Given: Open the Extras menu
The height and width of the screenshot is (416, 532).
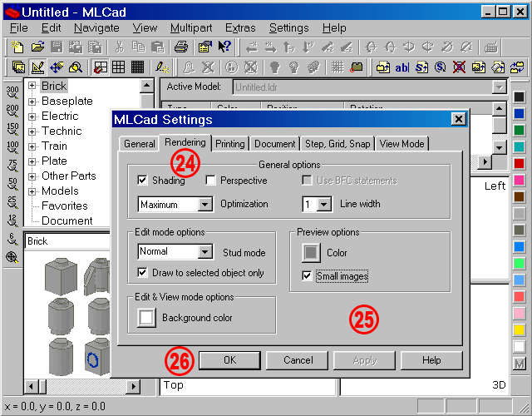Looking at the screenshot, I should click(x=240, y=27).
